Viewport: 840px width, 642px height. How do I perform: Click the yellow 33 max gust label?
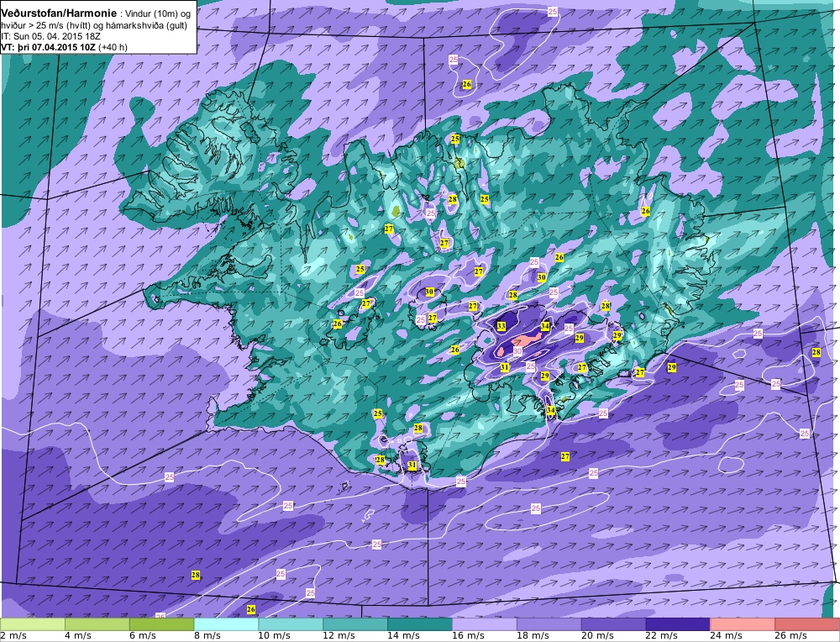click(x=501, y=326)
